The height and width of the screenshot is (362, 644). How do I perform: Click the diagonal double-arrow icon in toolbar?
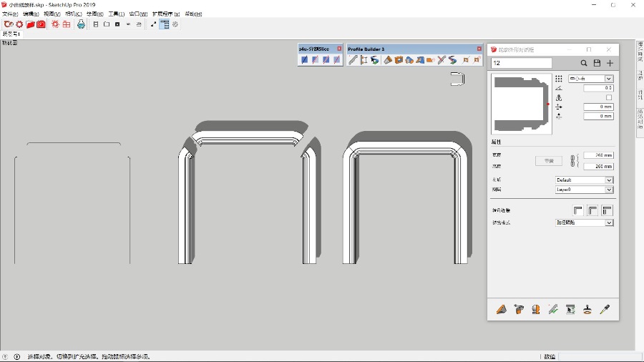pyautogui.click(x=153, y=24)
